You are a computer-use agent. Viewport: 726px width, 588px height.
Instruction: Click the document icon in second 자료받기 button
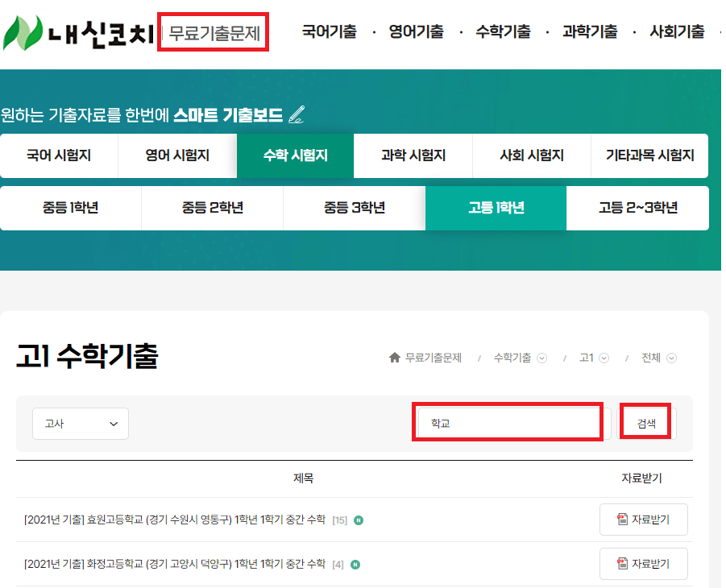click(x=622, y=562)
